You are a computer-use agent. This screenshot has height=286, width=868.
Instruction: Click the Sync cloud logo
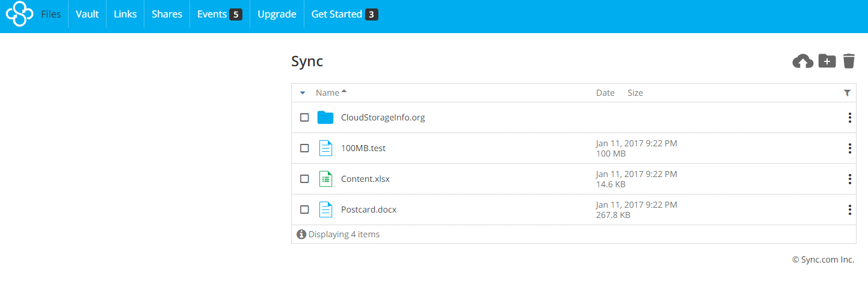(19, 14)
